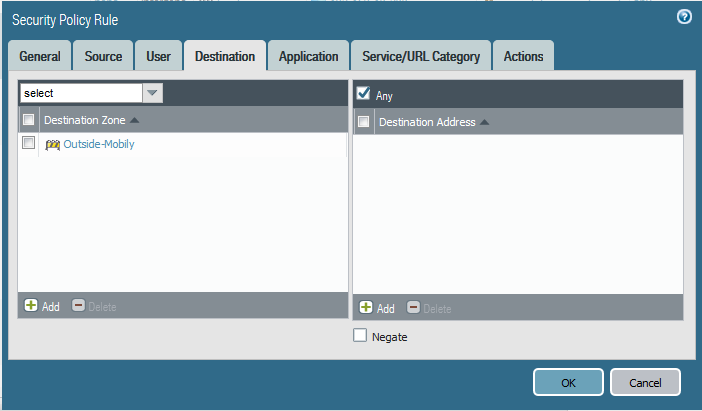Viewport: 702px width, 411px height.
Task: Click the green plus Add icon under Destination Address
Action: [366, 308]
